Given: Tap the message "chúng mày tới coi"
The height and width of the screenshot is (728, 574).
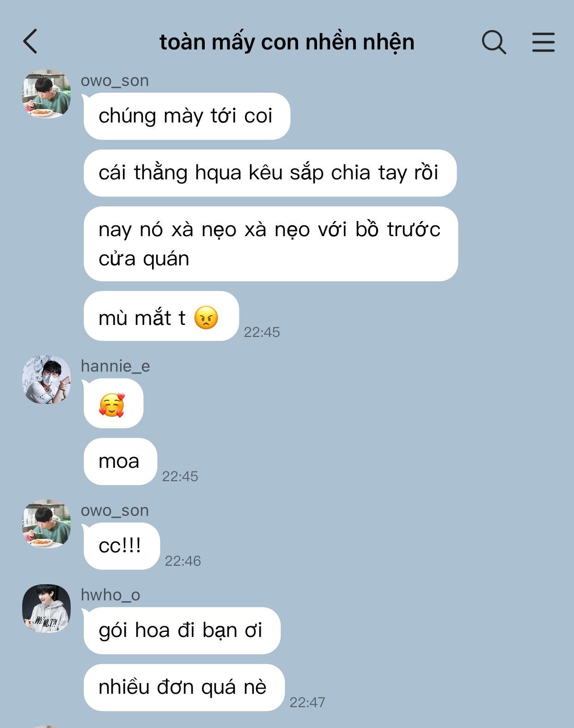Looking at the screenshot, I should pos(187,116).
